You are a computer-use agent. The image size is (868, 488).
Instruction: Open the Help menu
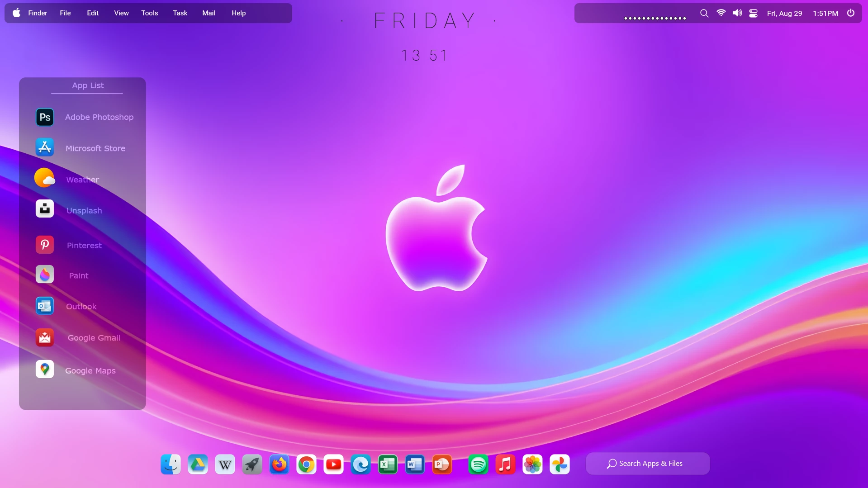tap(238, 13)
